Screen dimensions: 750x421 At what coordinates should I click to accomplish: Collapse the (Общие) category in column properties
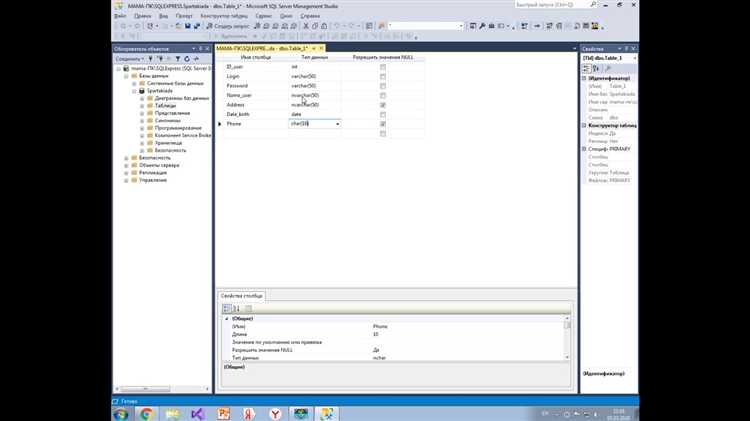[x=227, y=319]
